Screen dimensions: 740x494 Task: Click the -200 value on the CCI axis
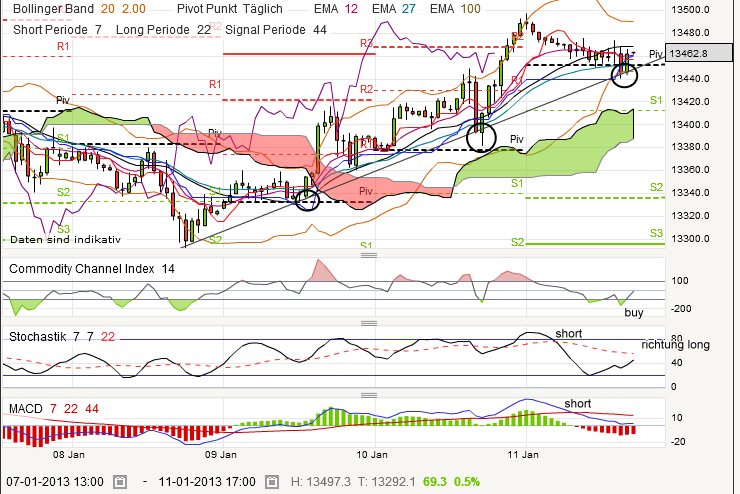(x=681, y=309)
